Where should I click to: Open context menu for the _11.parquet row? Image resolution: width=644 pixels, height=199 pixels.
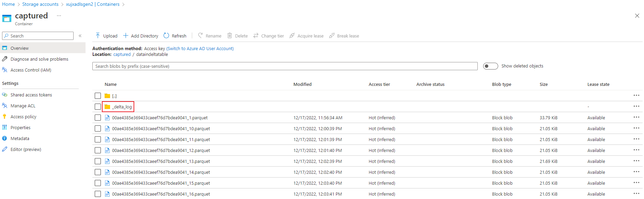click(636, 139)
